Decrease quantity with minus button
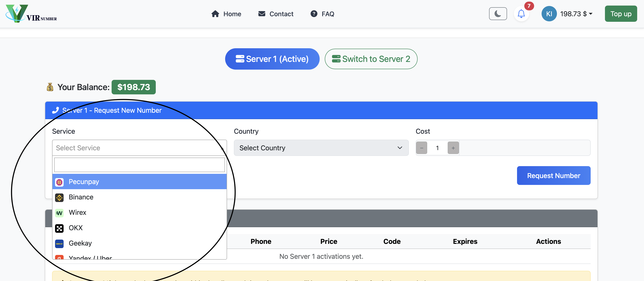The image size is (644, 281). tap(421, 148)
